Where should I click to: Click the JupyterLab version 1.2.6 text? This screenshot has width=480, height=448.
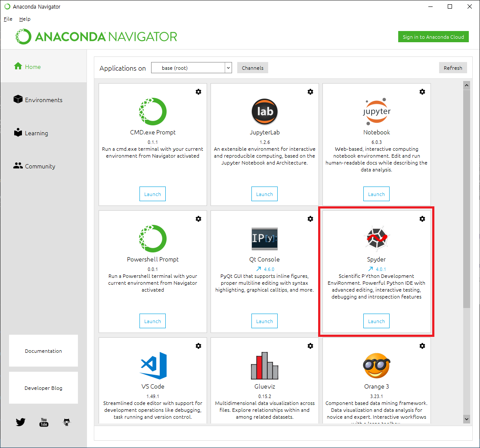click(x=264, y=142)
